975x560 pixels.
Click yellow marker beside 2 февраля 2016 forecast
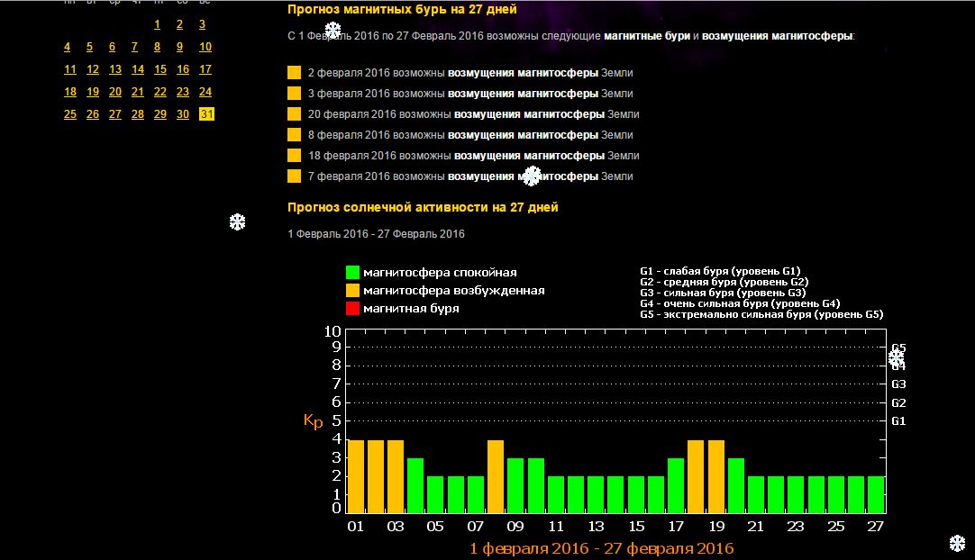294,72
